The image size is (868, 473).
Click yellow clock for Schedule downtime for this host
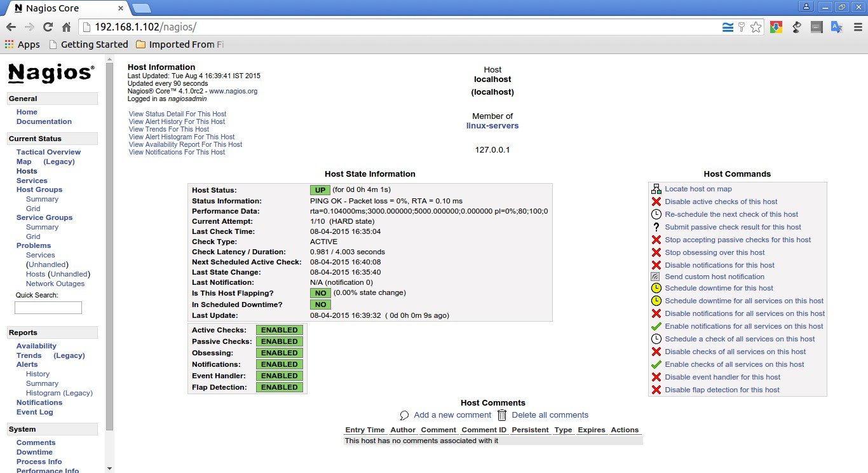click(x=656, y=288)
